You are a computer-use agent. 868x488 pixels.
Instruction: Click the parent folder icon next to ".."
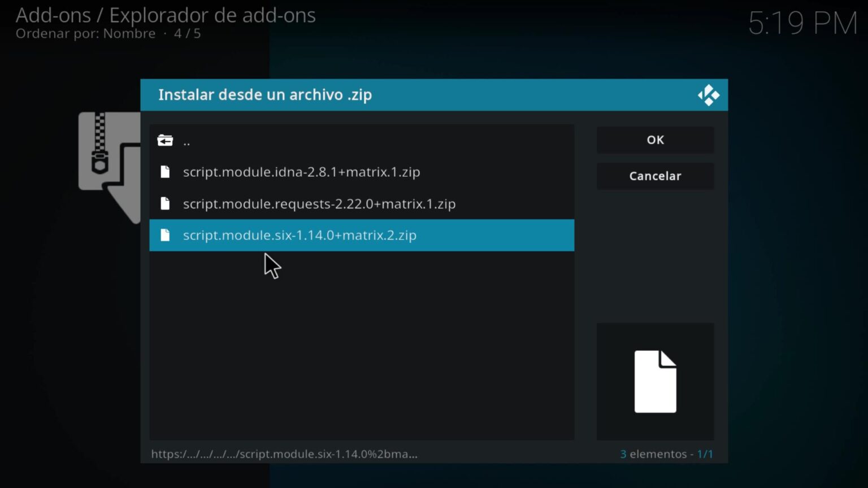(165, 140)
